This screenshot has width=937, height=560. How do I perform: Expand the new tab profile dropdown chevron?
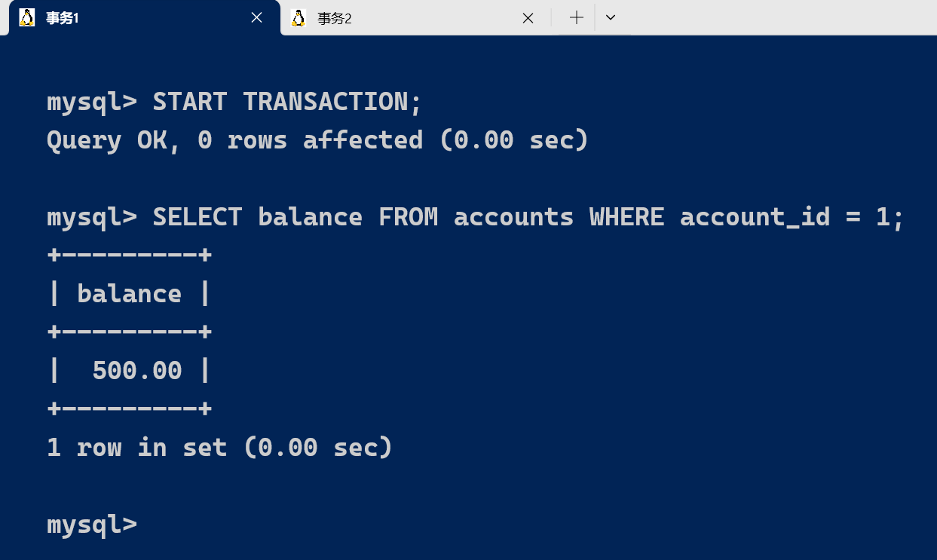tap(611, 18)
